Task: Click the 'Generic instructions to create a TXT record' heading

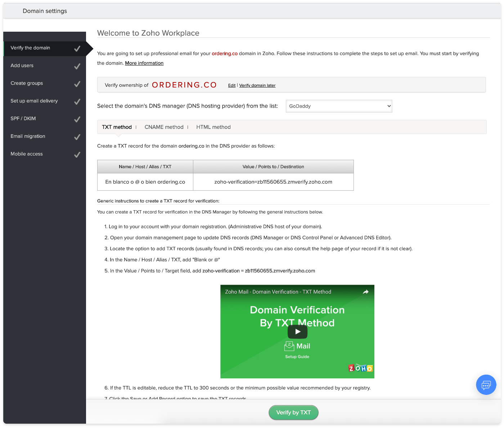Action: click(158, 201)
